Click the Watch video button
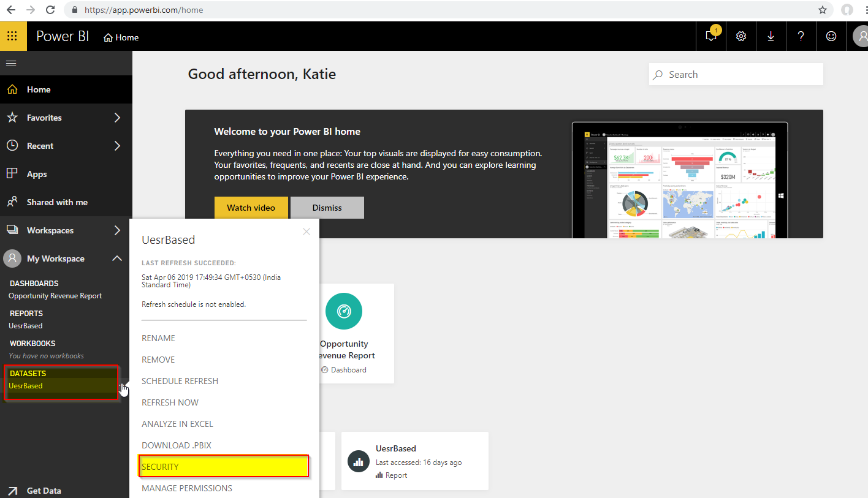The width and height of the screenshot is (868, 498). (x=251, y=208)
